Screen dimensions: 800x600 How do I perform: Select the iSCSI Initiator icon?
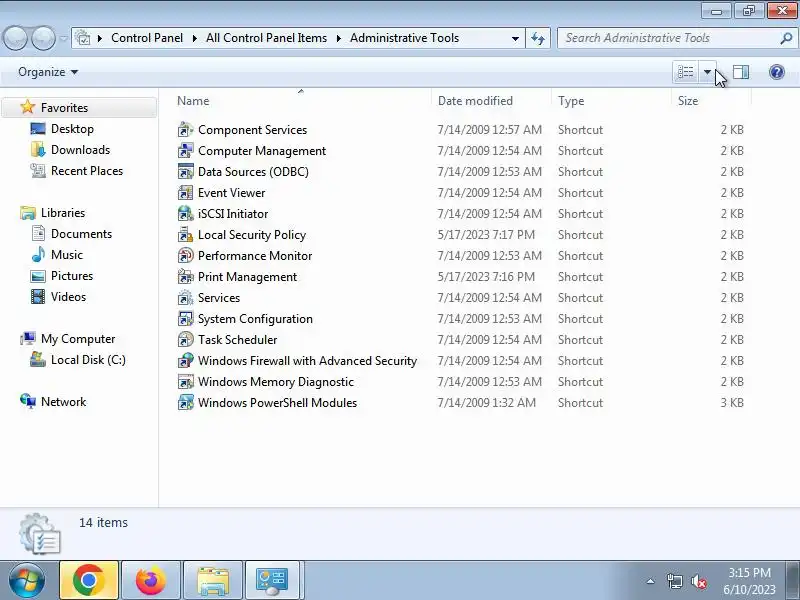[x=185, y=213]
